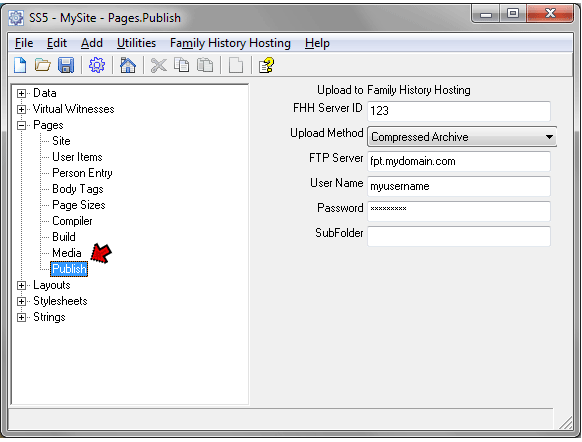Open the Edit menu

click(x=57, y=43)
